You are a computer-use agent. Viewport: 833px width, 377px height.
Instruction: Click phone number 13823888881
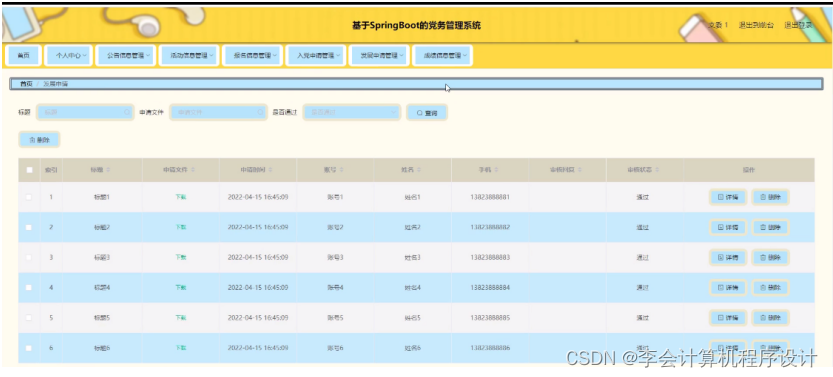click(490, 197)
